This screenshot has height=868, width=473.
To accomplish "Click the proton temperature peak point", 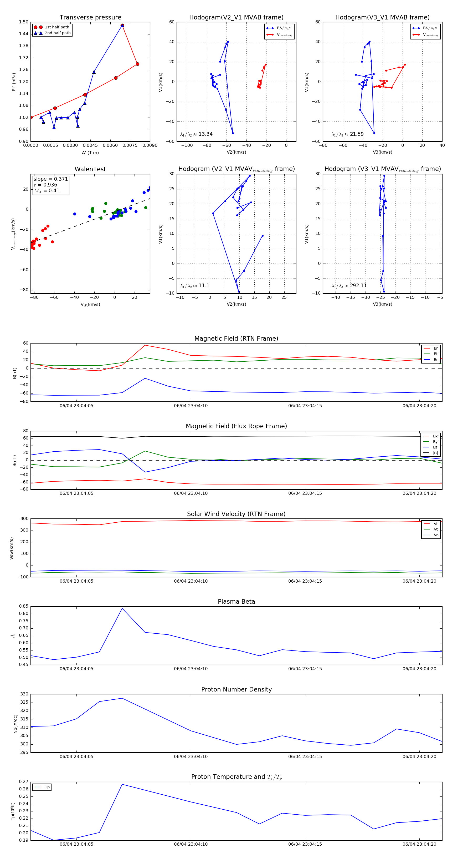I will (x=122, y=784).
